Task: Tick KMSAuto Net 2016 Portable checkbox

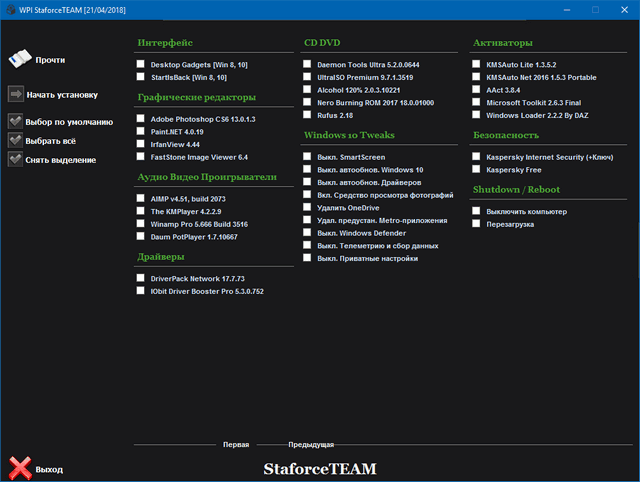Action: (476, 77)
